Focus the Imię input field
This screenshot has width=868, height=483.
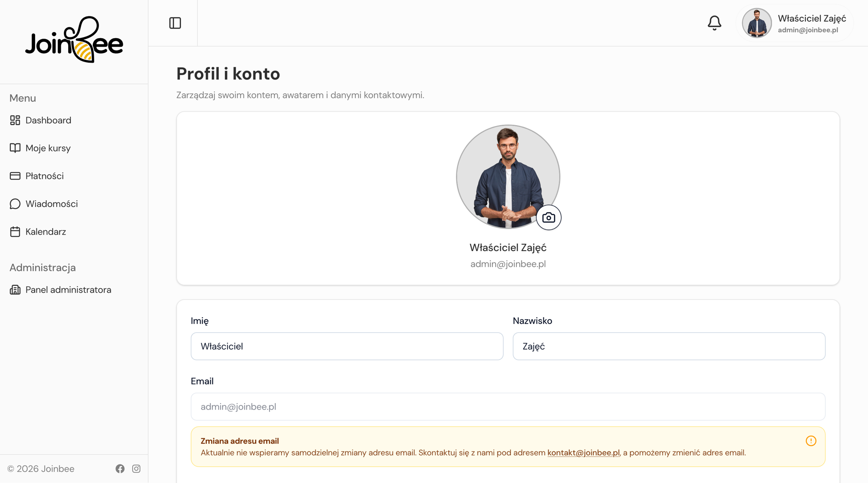(347, 346)
